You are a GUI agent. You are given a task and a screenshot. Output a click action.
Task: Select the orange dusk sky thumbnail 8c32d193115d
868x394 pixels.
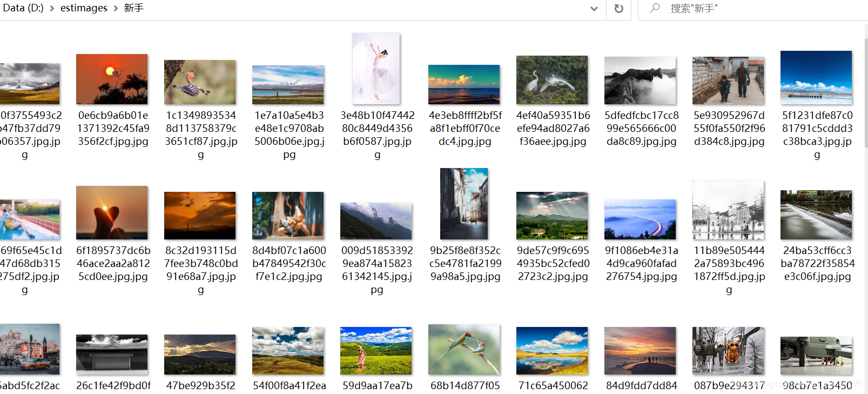point(200,216)
